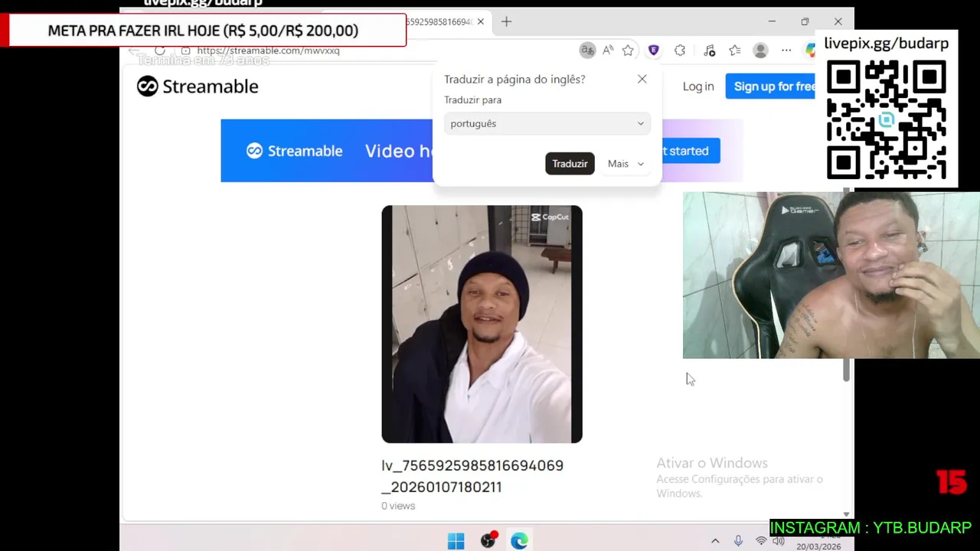980x551 pixels.
Task: Click the Traduzir button
Action: (570, 164)
